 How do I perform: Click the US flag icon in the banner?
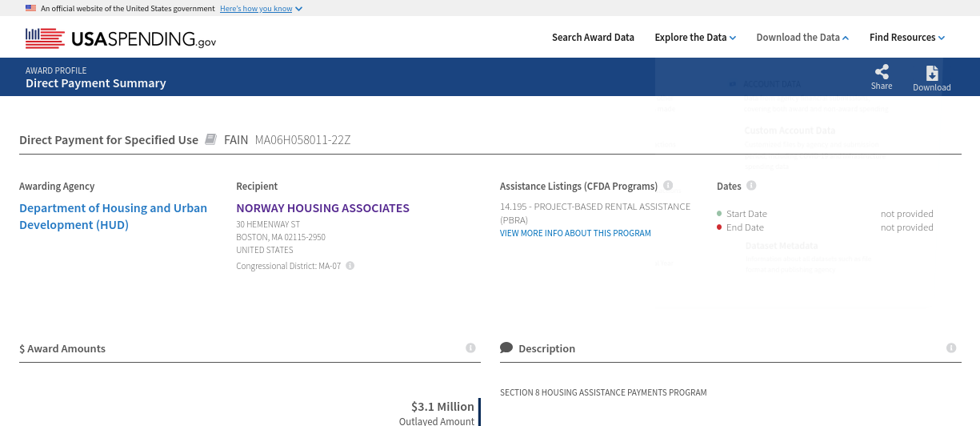click(x=30, y=8)
